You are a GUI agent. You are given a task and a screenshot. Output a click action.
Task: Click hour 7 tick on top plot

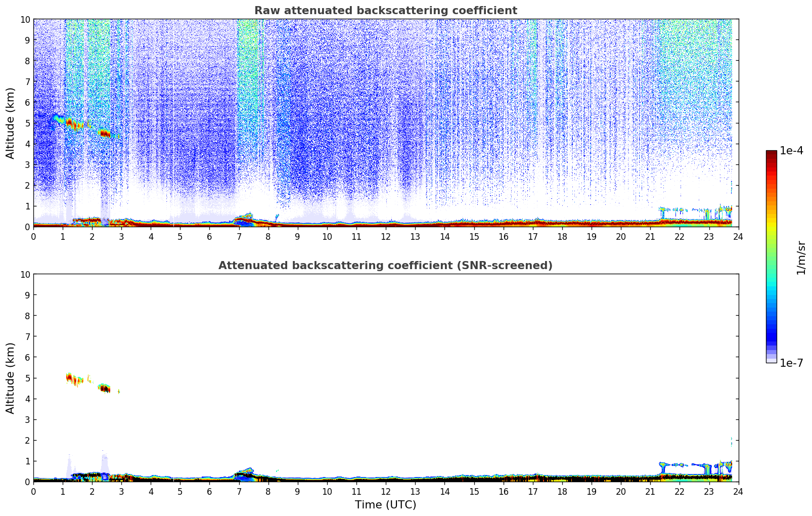point(239,236)
